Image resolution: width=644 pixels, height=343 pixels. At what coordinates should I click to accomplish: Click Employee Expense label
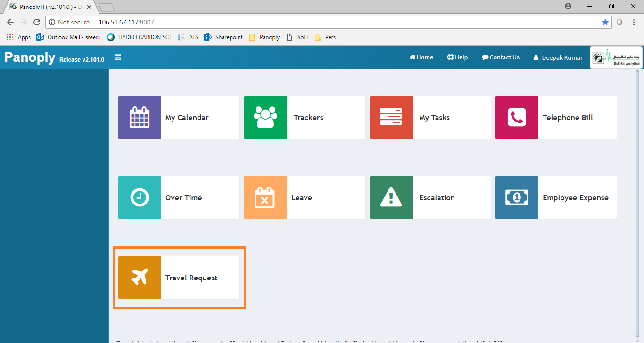pyautogui.click(x=576, y=198)
